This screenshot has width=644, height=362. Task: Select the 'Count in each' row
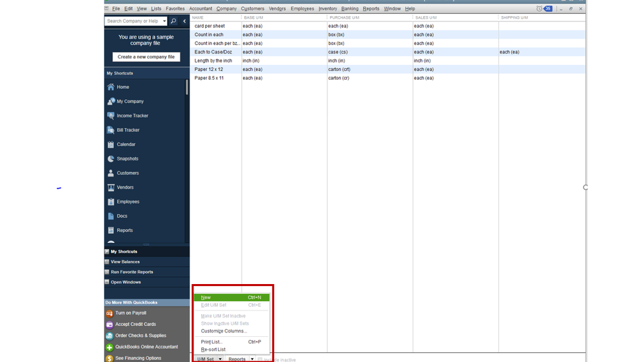coord(388,35)
